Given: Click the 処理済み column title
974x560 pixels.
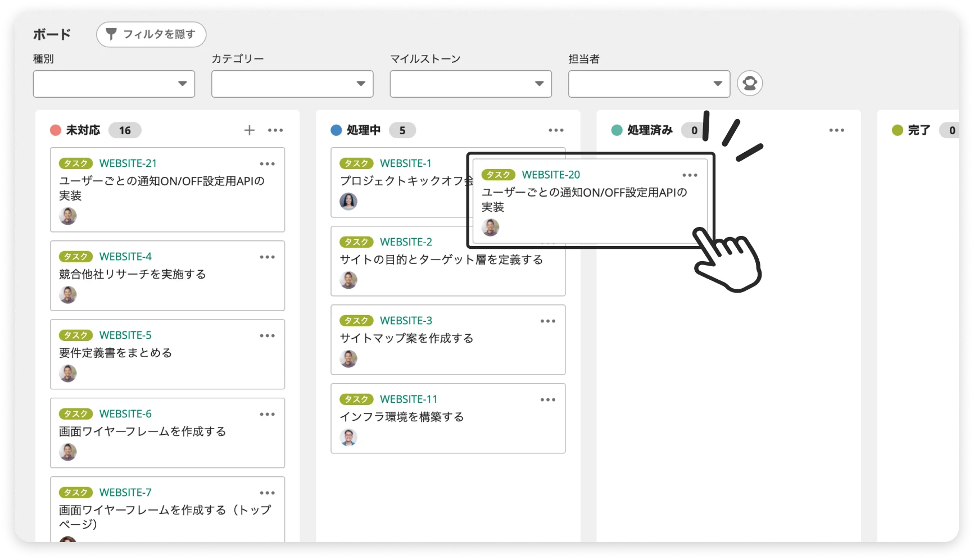Looking at the screenshot, I should [650, 130].
